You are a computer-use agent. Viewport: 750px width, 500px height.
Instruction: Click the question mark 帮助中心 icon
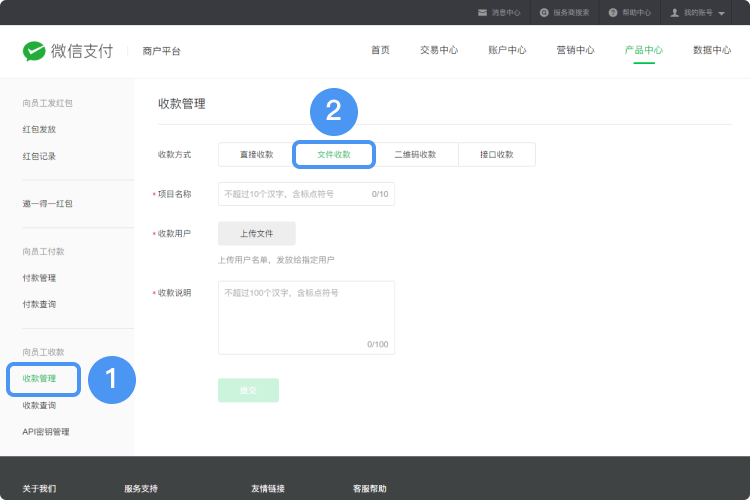coord(613,13)
